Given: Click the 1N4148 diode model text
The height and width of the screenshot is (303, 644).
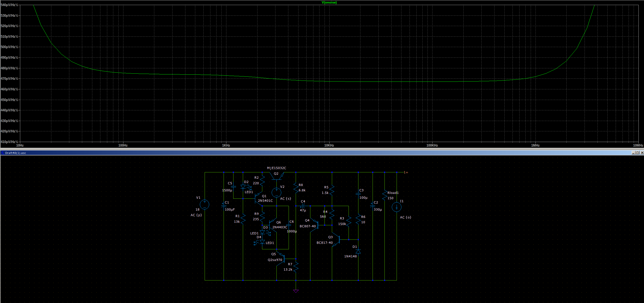Looking at the screenshot, I should (351, 256).
